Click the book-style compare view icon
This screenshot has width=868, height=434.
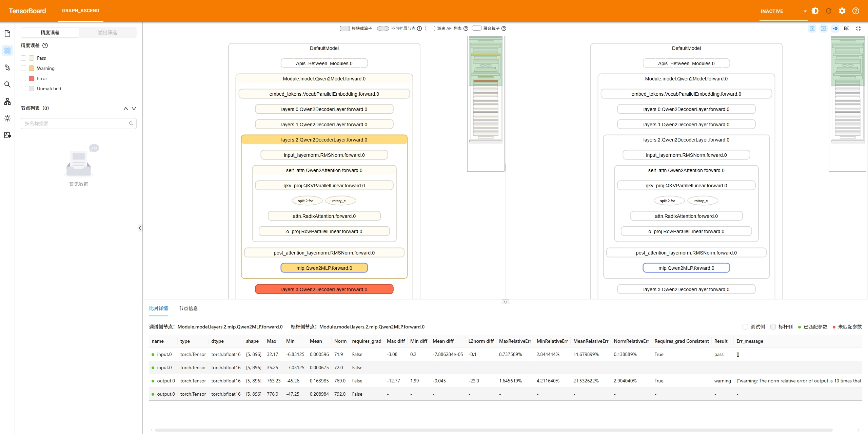click(847, 29)
